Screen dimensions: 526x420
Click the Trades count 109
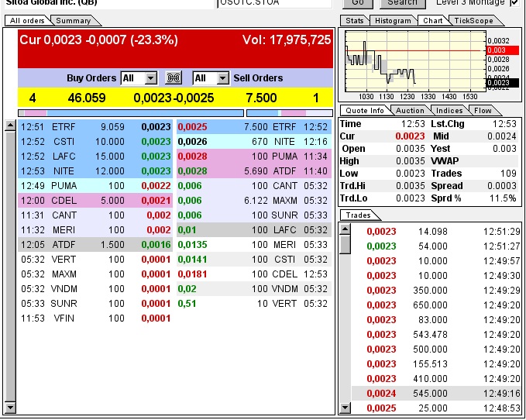tap(508, 174)
